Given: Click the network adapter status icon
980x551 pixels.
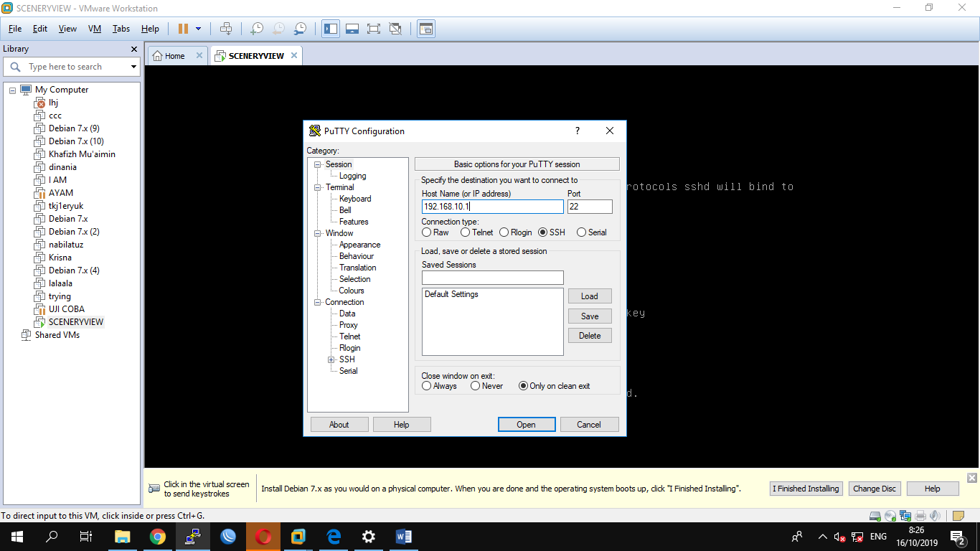Looking at the screenshot, I should (x=905, y=515).
